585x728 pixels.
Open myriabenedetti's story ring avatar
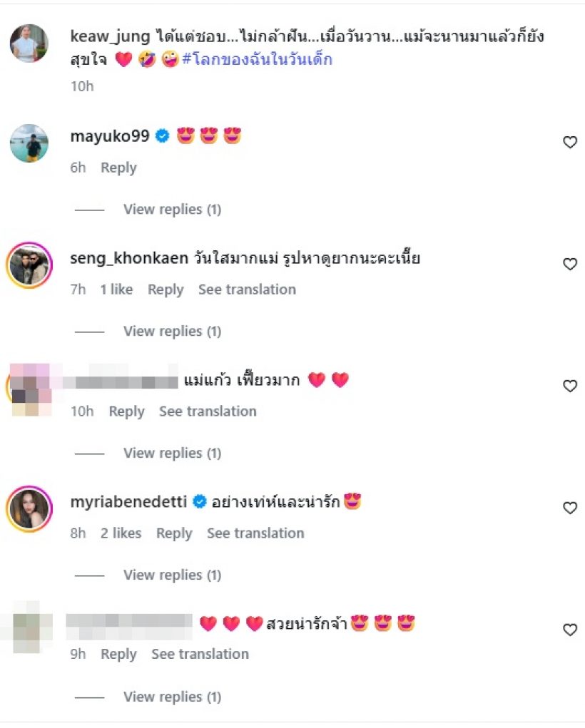(x=29, y=509)
